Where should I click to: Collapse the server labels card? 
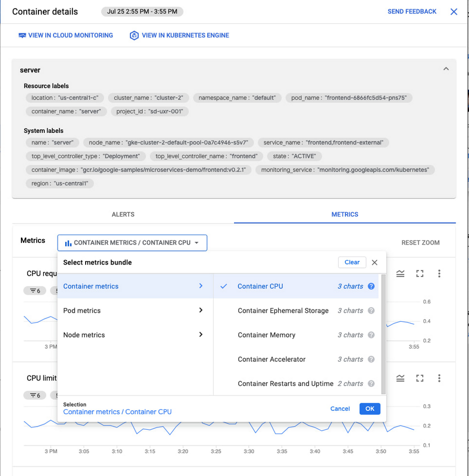[446, 69]
